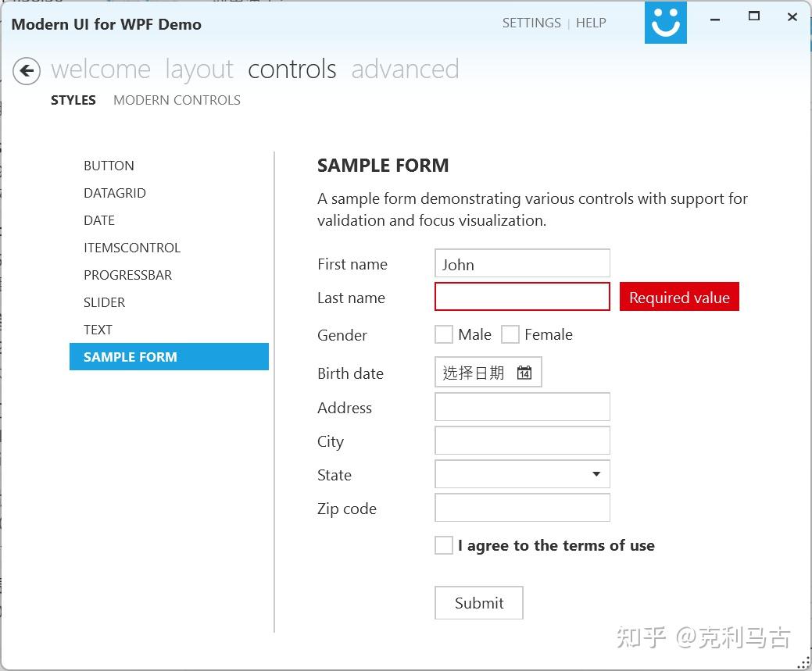Click the First name input containing 'John'

(x=521, y=263)
